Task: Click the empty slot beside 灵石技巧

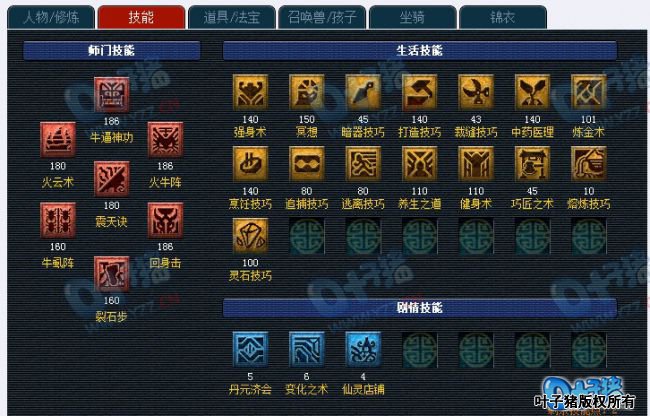Action: tap(307, 235)
